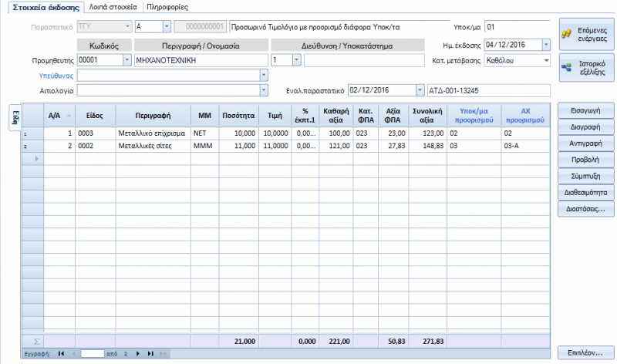
Task: Click item code cell 0002
Action: click(95, 146)
